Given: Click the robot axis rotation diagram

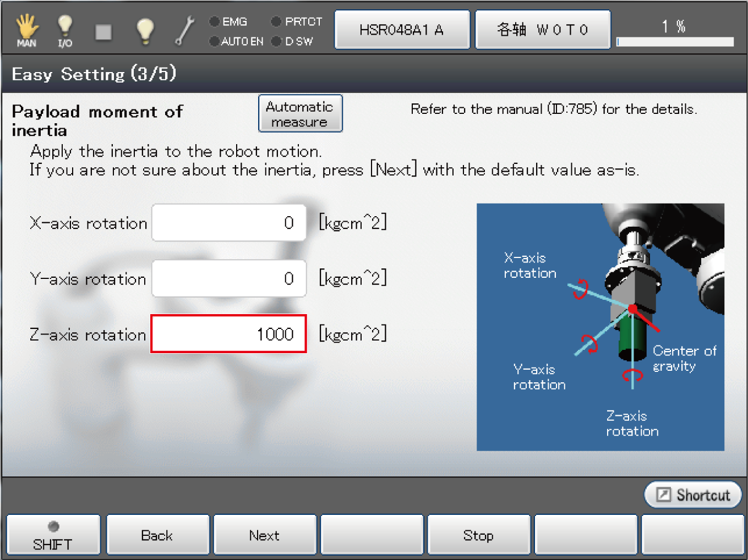Looking at the screenshot, I should point(600,327).
